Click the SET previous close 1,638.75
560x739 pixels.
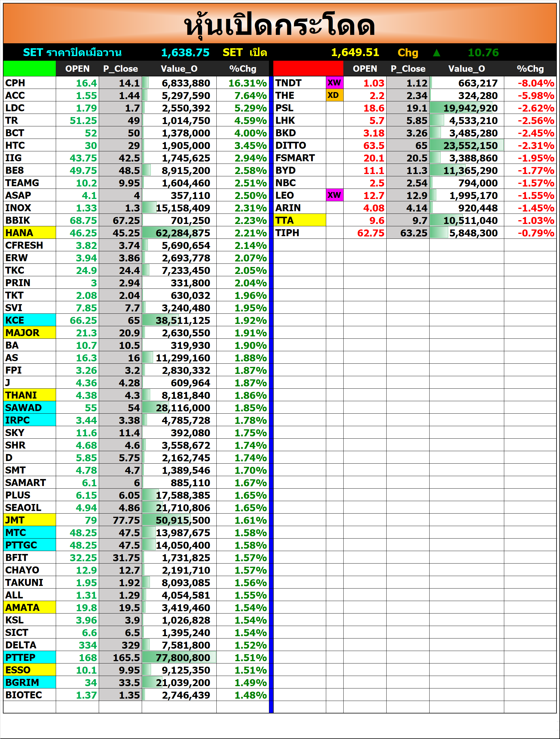(185, 53)
